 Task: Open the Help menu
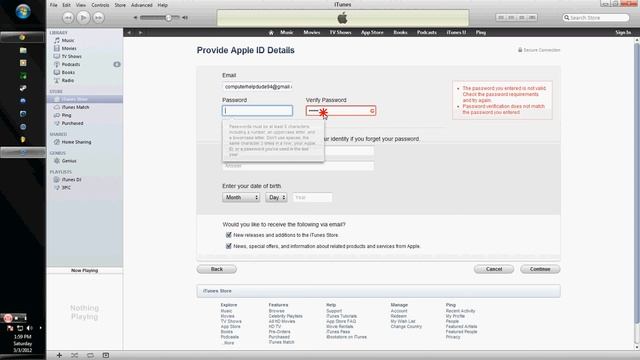162,5
